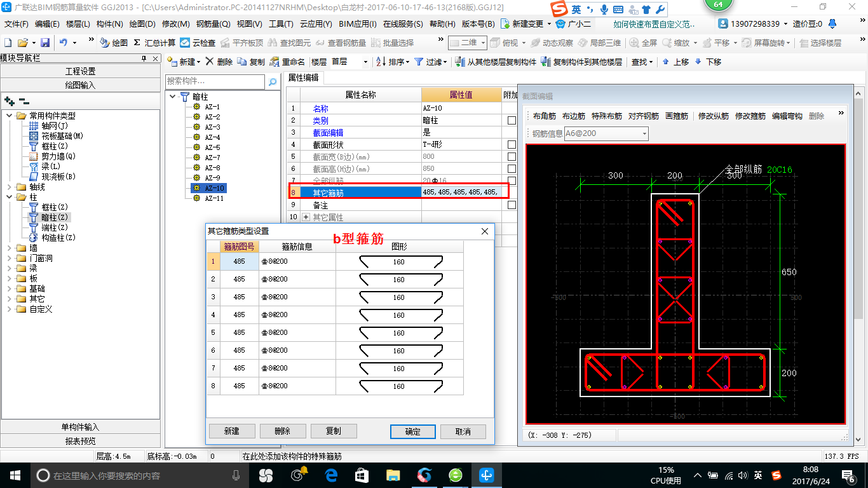This screenshot has width=868, height=488.
Task: Click 确定 in stirrup type dialog
Action: coord(412,431)
